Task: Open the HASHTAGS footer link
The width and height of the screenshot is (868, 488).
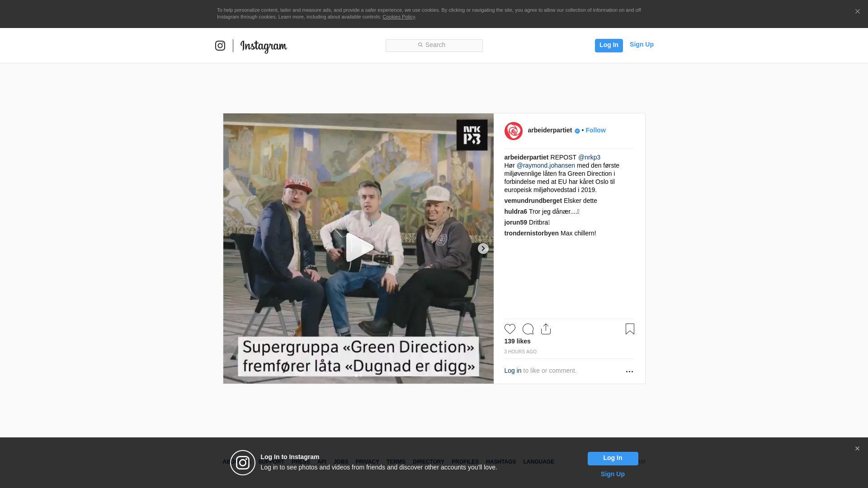Action: [501, 462]
